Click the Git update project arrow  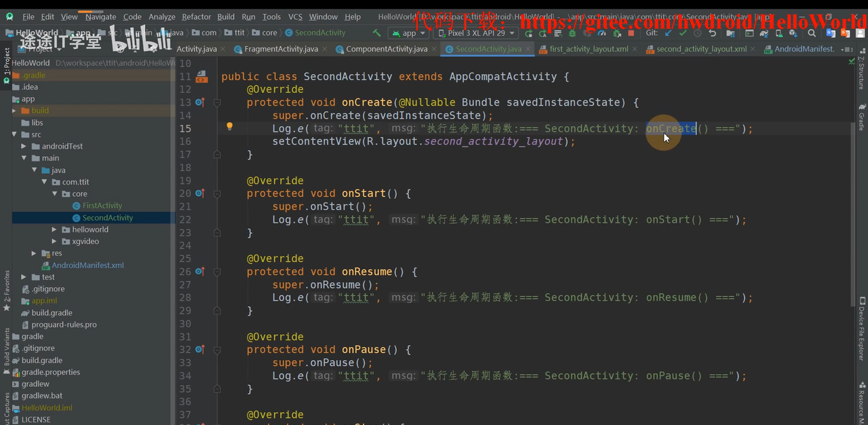point(669,33)
